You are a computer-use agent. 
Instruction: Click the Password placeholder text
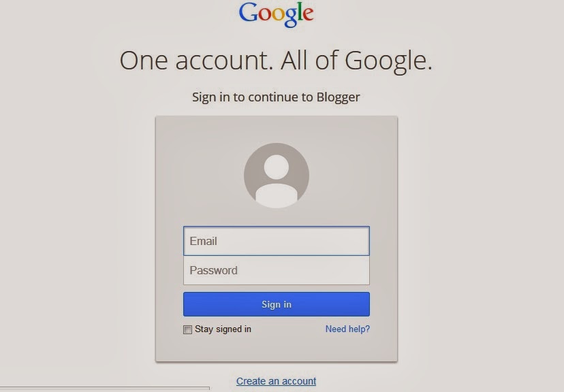tap(214, 270)
